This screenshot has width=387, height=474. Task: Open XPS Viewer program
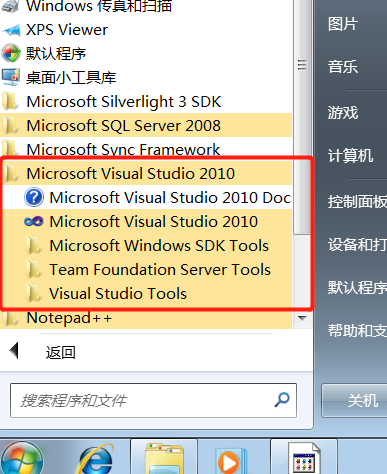[x=67, y=30]
